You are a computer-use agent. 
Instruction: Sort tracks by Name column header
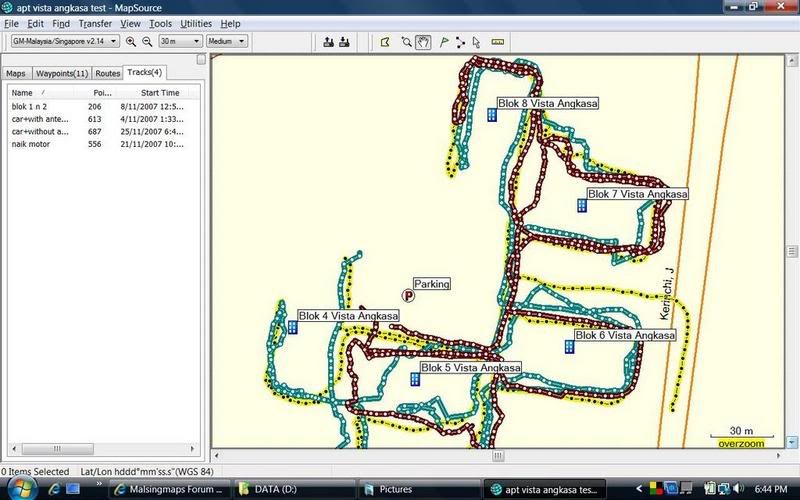(42, 93)
